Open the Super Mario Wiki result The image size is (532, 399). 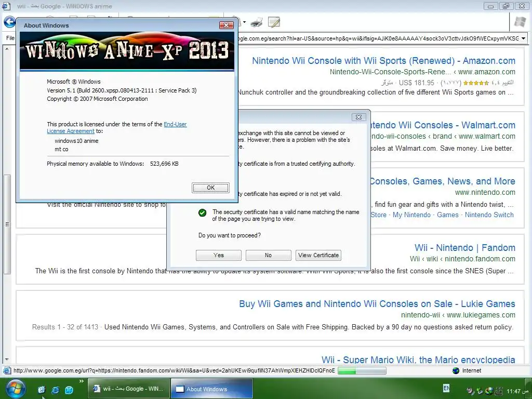tap(418, 360)
